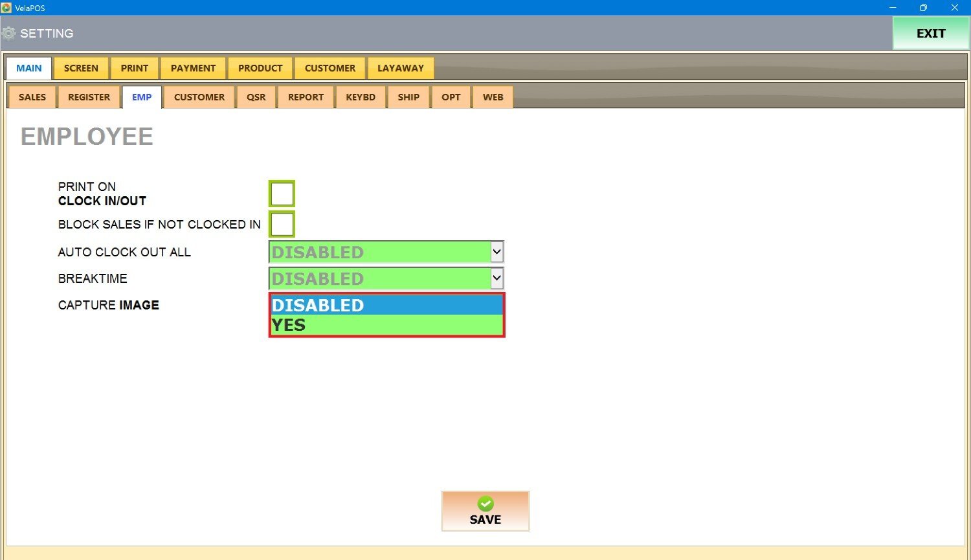Switch to the QSR sub-tab
The image size is (971, 560).
(x=256, y=97)
